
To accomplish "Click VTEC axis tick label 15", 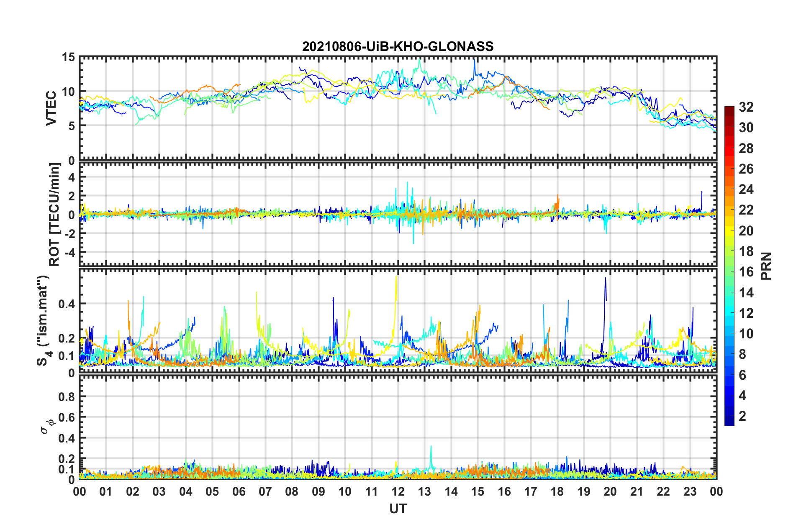I will [x=69, y=57].
